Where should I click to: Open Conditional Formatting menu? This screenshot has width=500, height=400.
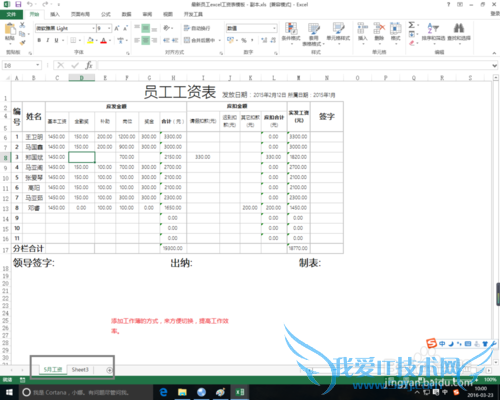tap(291, 32)
